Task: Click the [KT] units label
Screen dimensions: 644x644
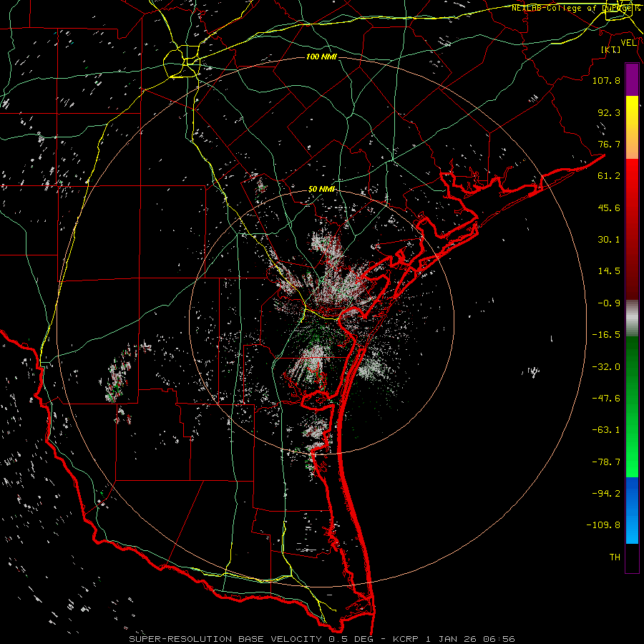Action: [x=611, y=49]
